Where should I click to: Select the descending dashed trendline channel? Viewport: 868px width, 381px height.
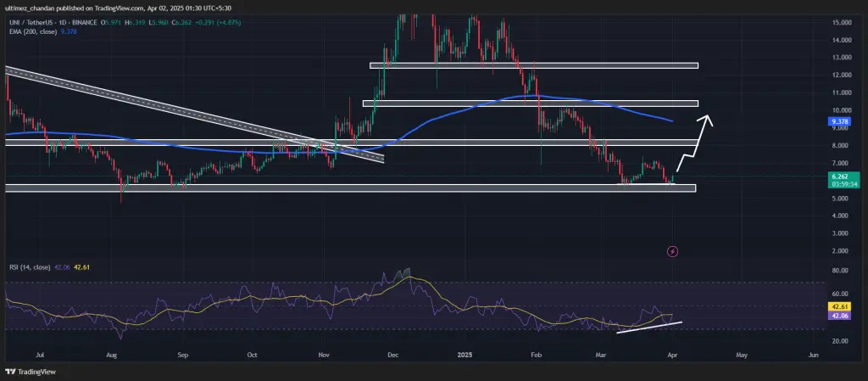(x=195, y=115)
